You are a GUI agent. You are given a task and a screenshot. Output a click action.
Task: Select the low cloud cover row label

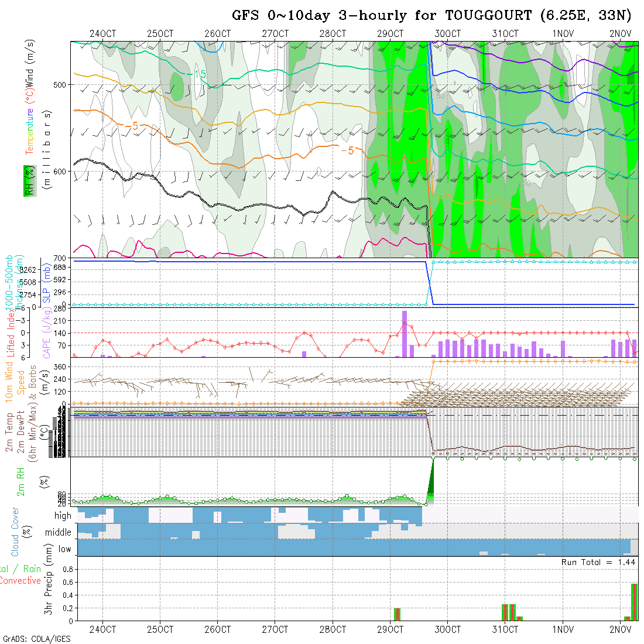point(64,549)
